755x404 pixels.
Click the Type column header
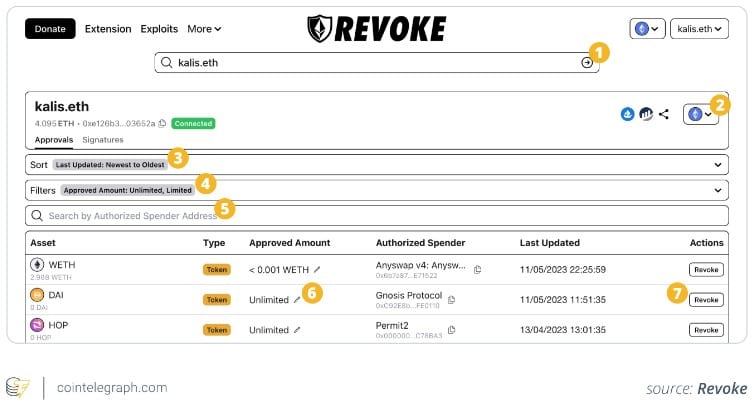click(214, 243)
